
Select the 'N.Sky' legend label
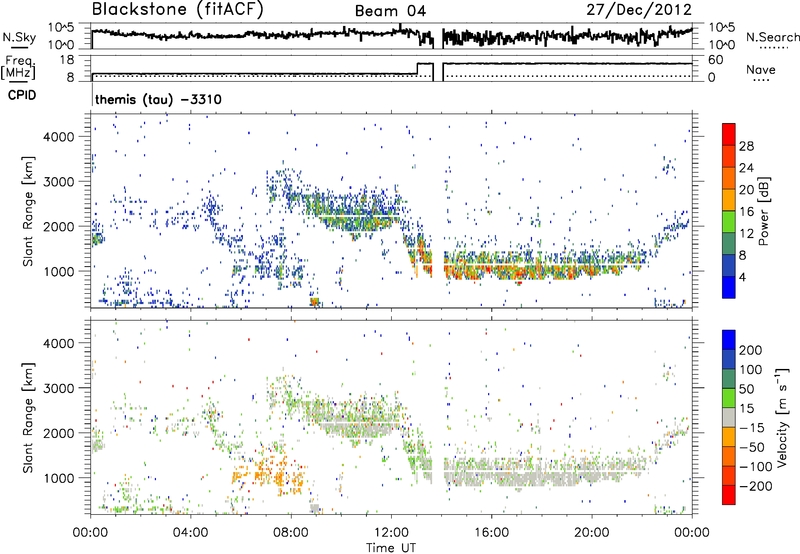tap(19, 37)
